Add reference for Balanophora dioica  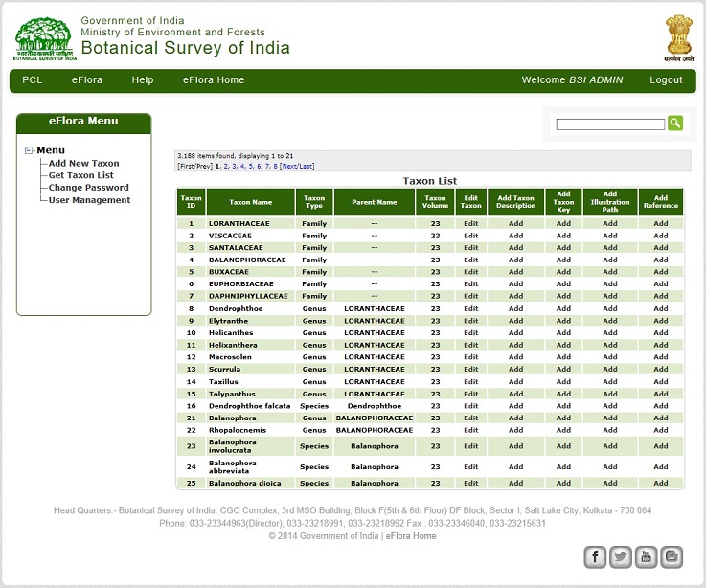[661, 483]
